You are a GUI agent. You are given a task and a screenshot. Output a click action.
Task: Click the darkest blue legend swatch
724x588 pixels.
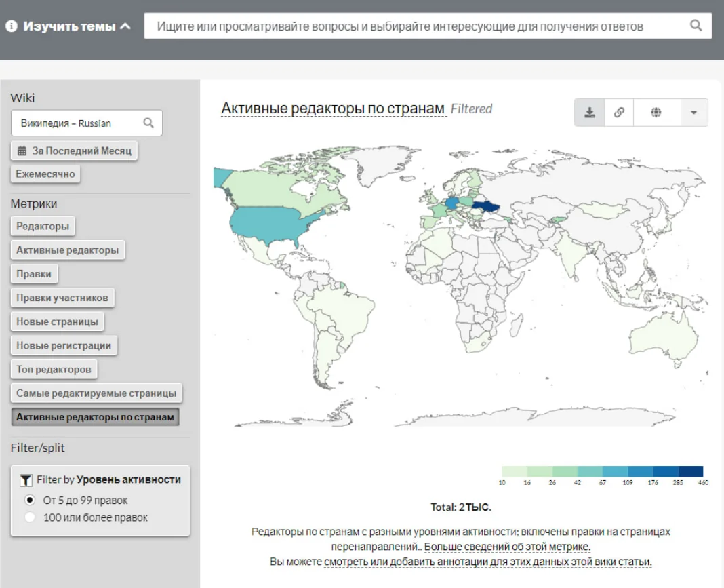point(691,471)
